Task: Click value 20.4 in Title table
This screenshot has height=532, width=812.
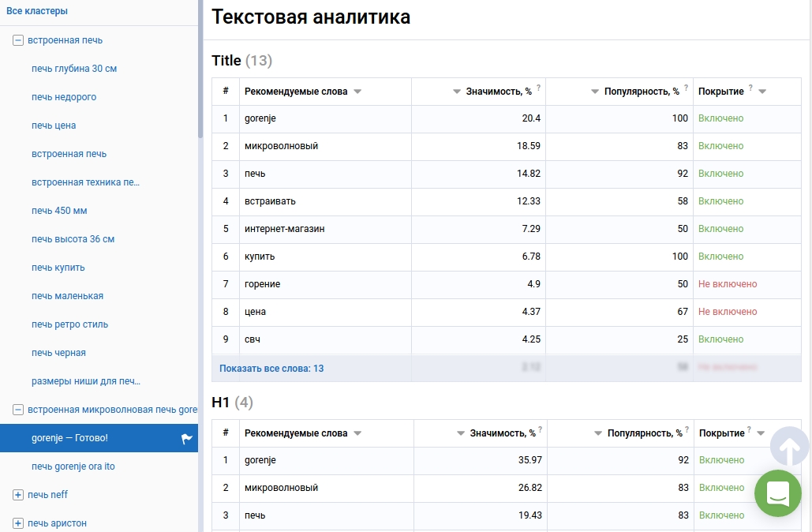Action: (x=531, y=118)
